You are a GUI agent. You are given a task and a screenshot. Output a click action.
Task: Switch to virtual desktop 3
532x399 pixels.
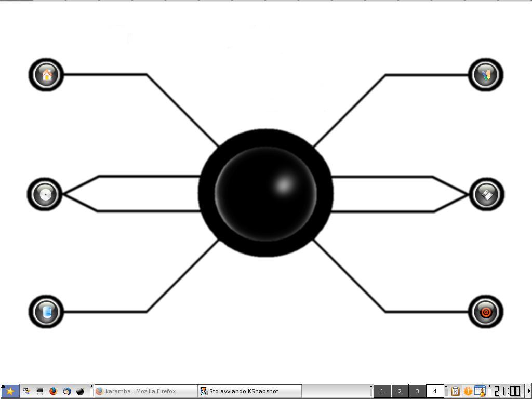417,391
